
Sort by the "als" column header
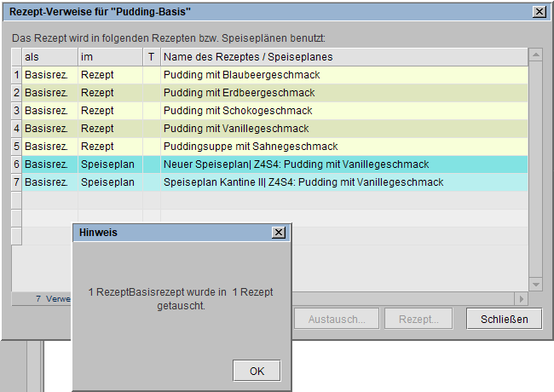pos(49,57)
